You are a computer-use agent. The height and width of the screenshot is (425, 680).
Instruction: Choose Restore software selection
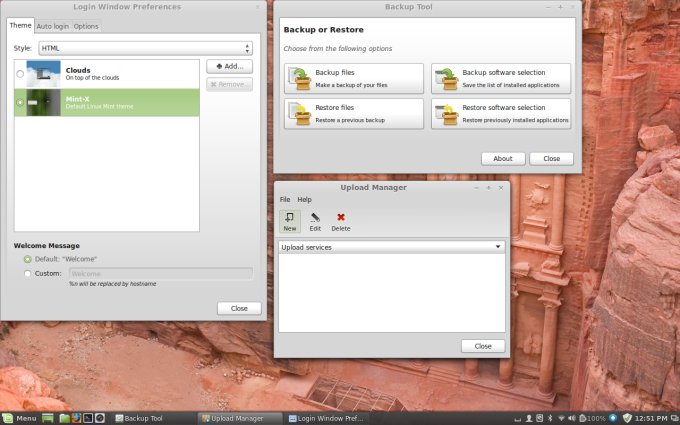(501, 113)
